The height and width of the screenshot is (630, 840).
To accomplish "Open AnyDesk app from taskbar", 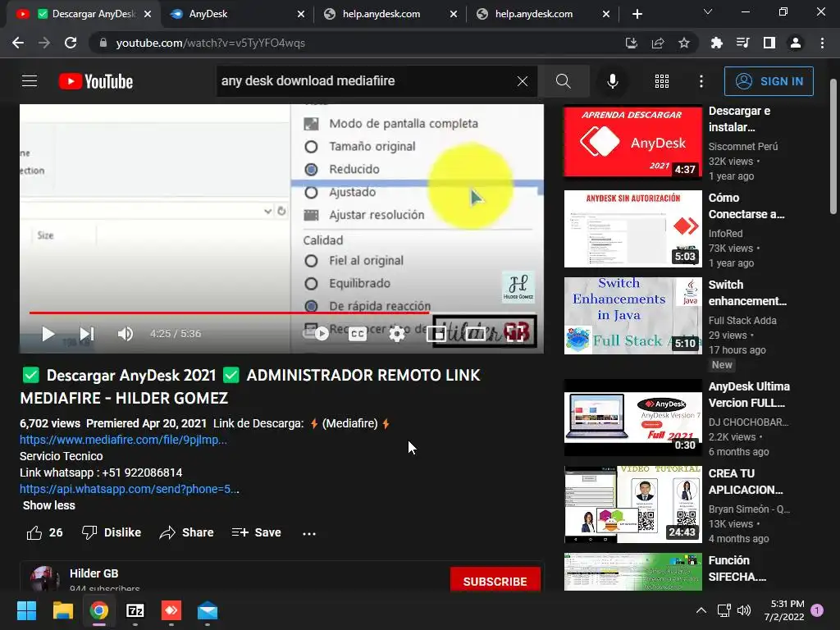I will pos(171,610).
